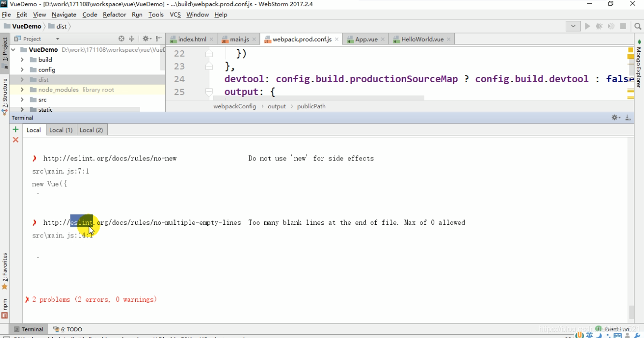This screenshot has width=644, height=338.
Task: Close terminal session red X icon
Action: pyautogui.click(x=15, y=140)
